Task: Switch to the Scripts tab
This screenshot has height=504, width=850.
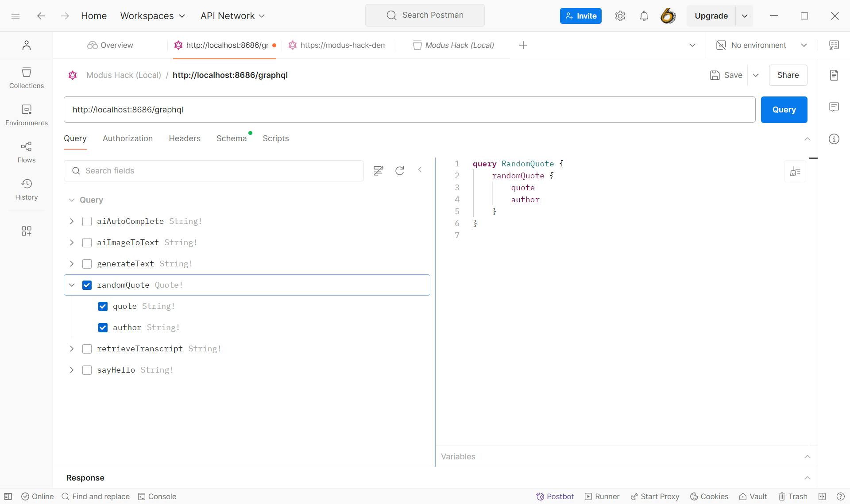Action: click(276, 139)
